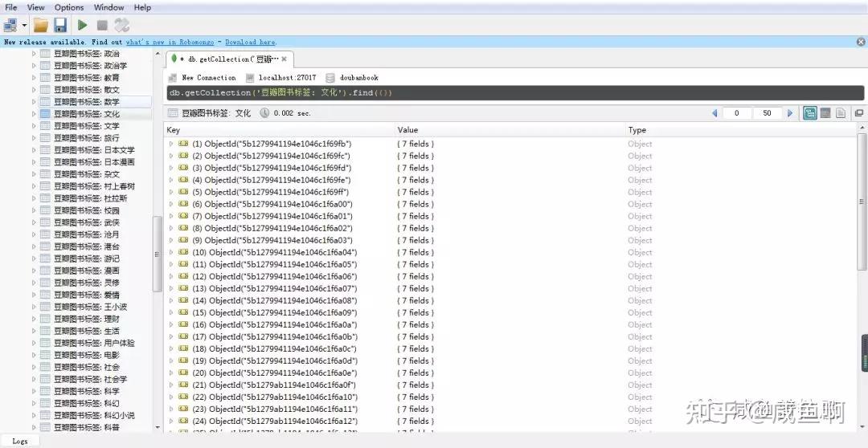This screenshot has width=868, height=448.
Task: Expand the 豆瓣图书标签: 日本文学 collection node
Action: click(34, 150)
